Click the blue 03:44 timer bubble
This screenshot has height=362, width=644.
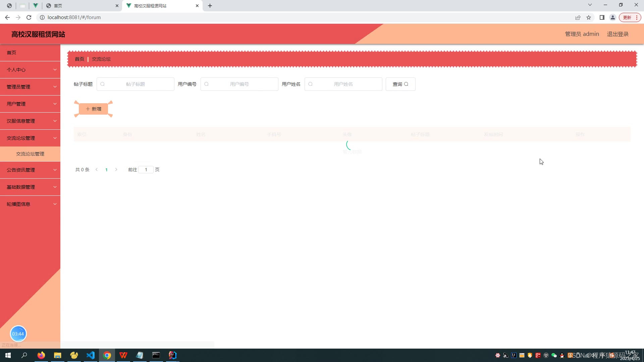point(18,334)
